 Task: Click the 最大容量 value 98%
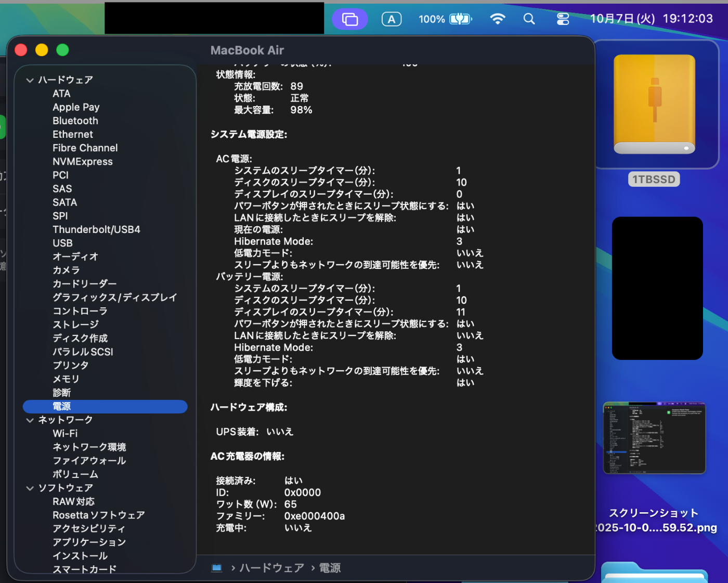coord(302,110)
